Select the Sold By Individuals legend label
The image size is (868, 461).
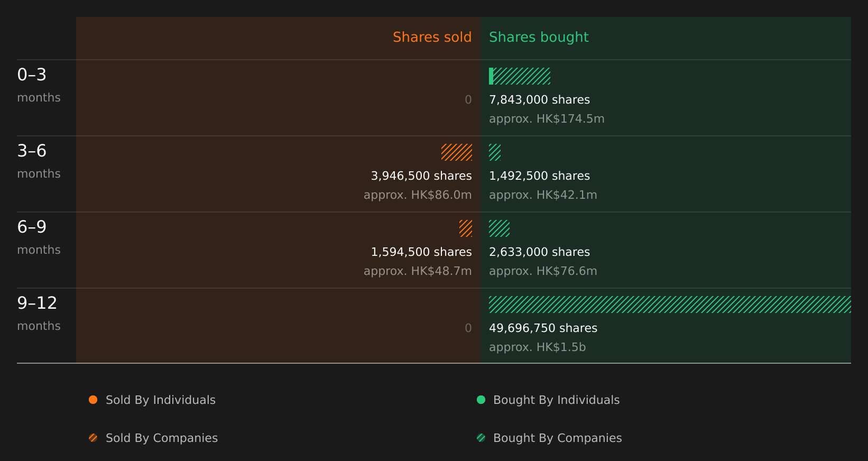161,400
